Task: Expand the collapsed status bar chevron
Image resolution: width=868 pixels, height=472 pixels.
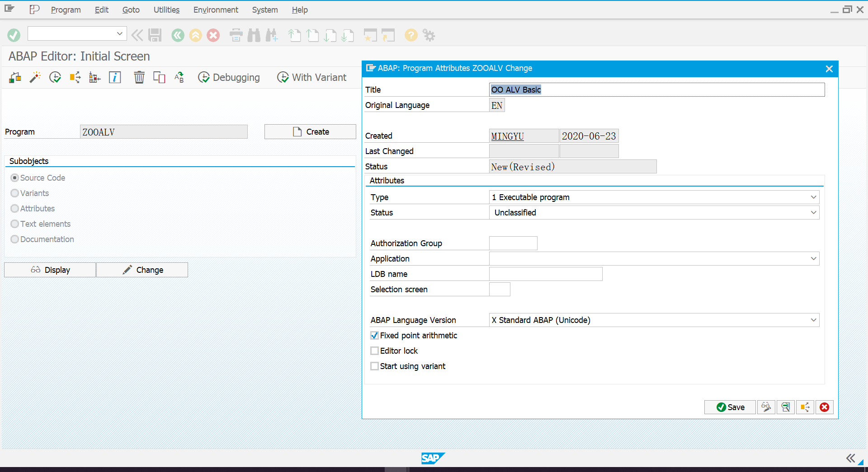Action: 850,458
